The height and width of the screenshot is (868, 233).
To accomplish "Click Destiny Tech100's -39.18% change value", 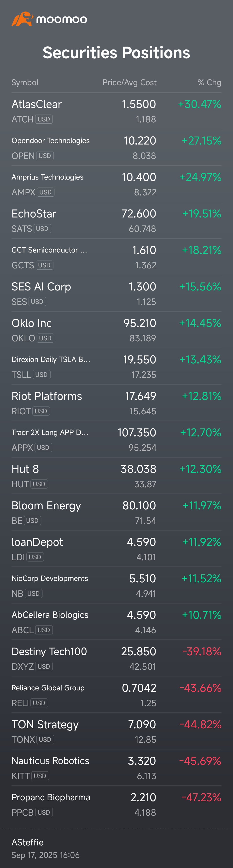I will pos(201,651).
